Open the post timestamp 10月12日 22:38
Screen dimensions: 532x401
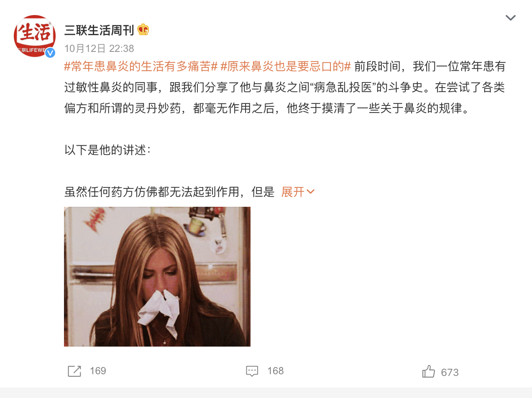pyautogui.click(x=99, y=49)
